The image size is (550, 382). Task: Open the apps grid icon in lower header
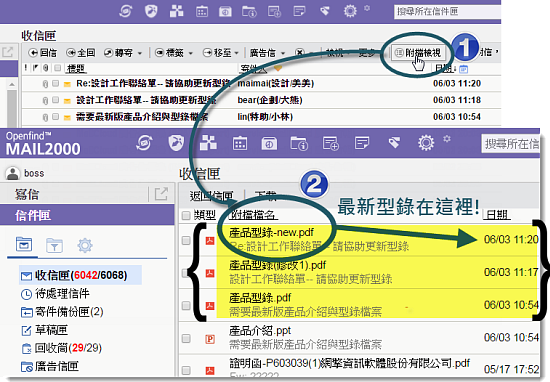click(x=208, y=143)
